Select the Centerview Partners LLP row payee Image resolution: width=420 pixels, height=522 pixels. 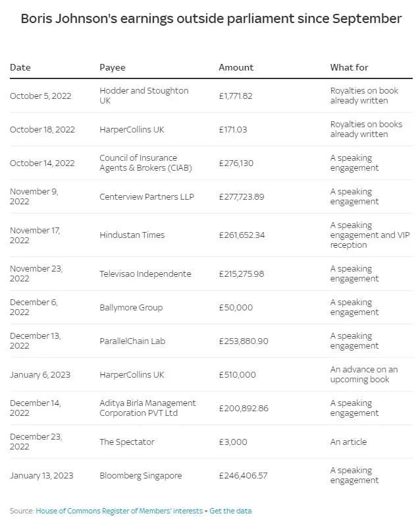(x=147, y=197)
